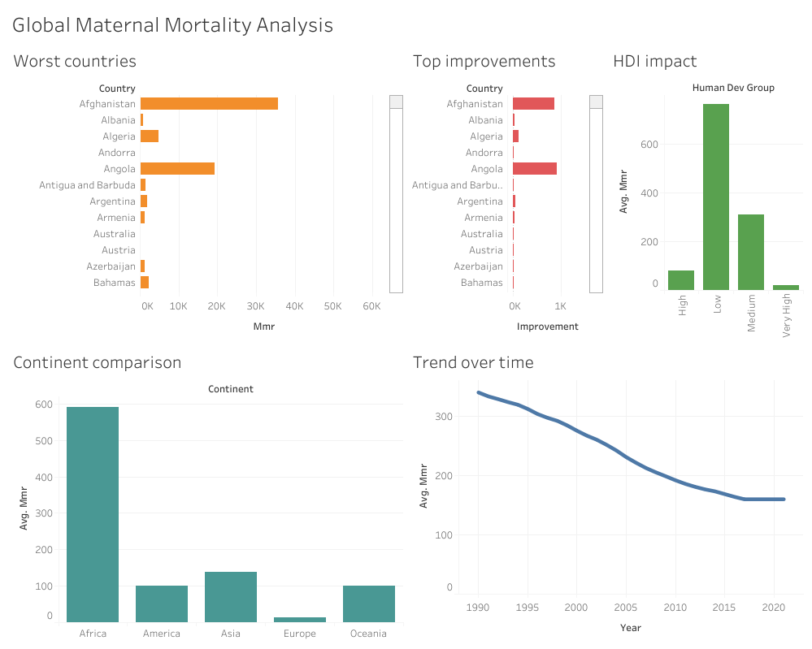Click 'Argentina' label in Top improvements list
The height and width of the screenshot is (649, 812).
(480, 201)
